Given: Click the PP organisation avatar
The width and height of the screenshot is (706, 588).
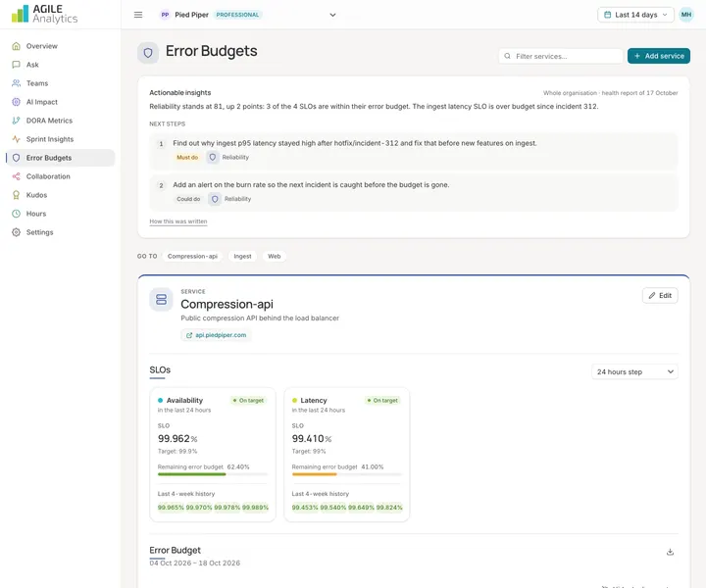Looking at the screenshot, I should point(166,15).
